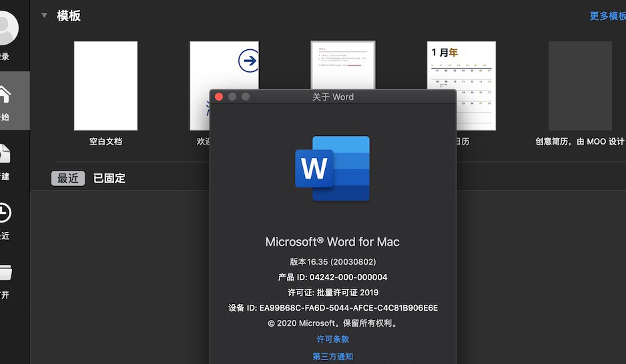Switch to the 已固定 tab
This screenshot has width=626, height=364.
109,178
